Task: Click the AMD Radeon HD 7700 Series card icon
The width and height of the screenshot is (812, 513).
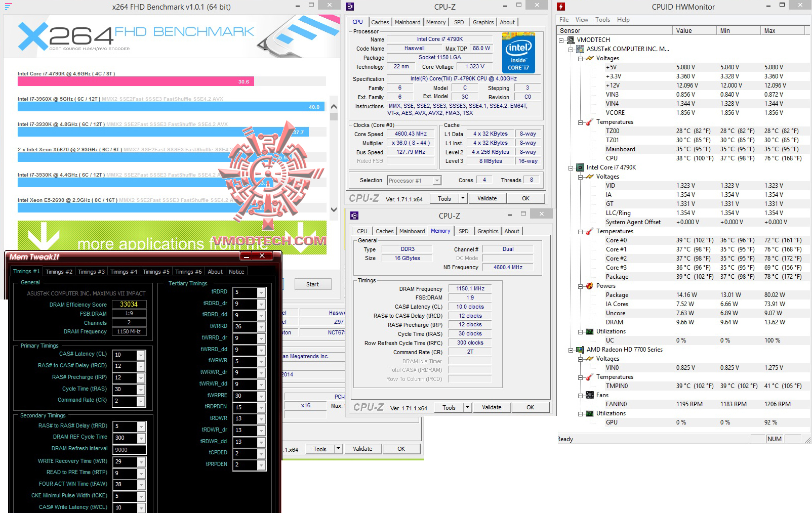Action: [x=580, y=350]
